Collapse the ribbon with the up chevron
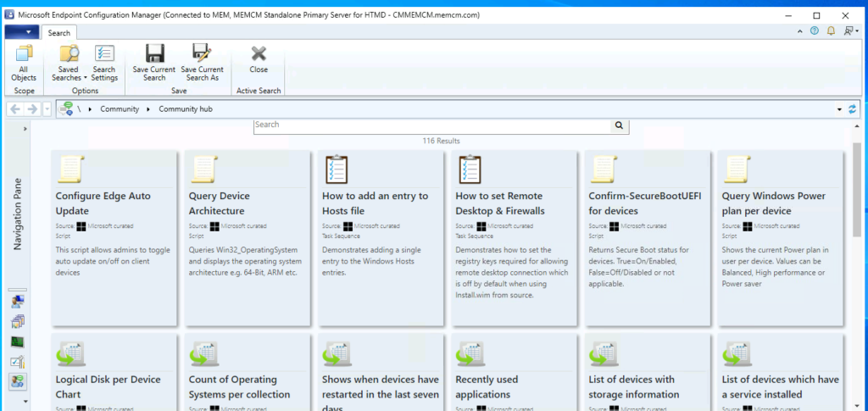 coord(799,31)
